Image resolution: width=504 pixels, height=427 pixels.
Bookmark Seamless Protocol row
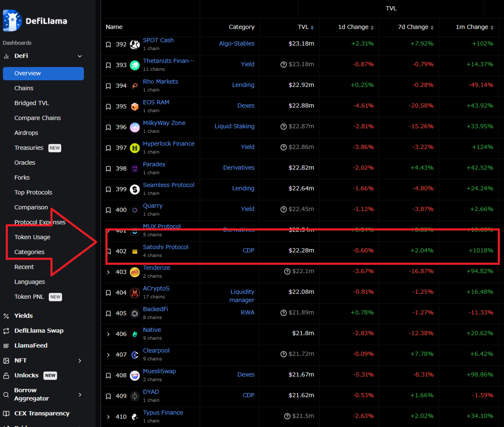tap(108, 189)
